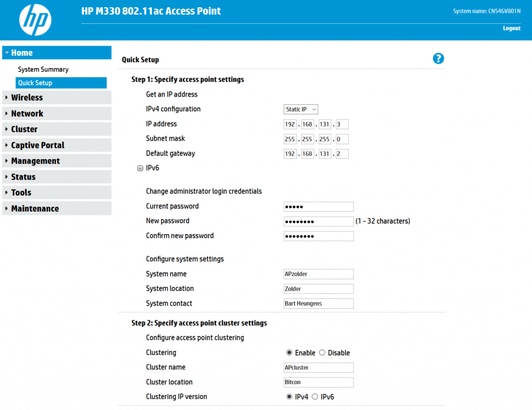Click 'HP M330 802.11ac Access Point' title
This screenshot has width=532, height=410.
(151, 11)
